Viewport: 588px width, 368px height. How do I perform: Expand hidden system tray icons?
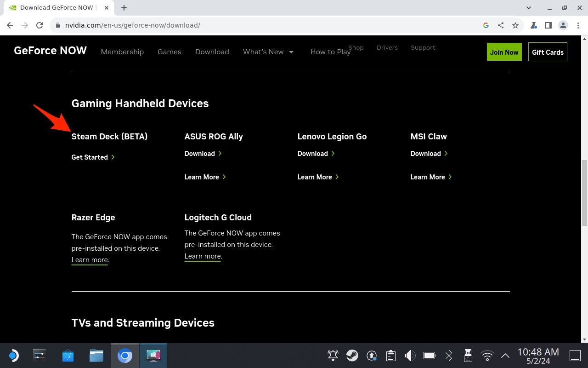point(505,356)
